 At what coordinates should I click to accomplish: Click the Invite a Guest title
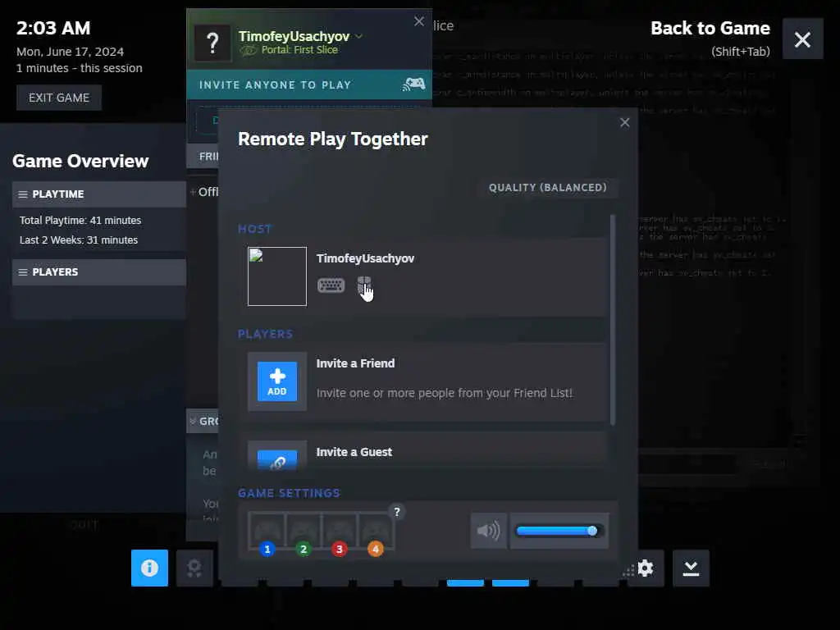tap(354, 452)
